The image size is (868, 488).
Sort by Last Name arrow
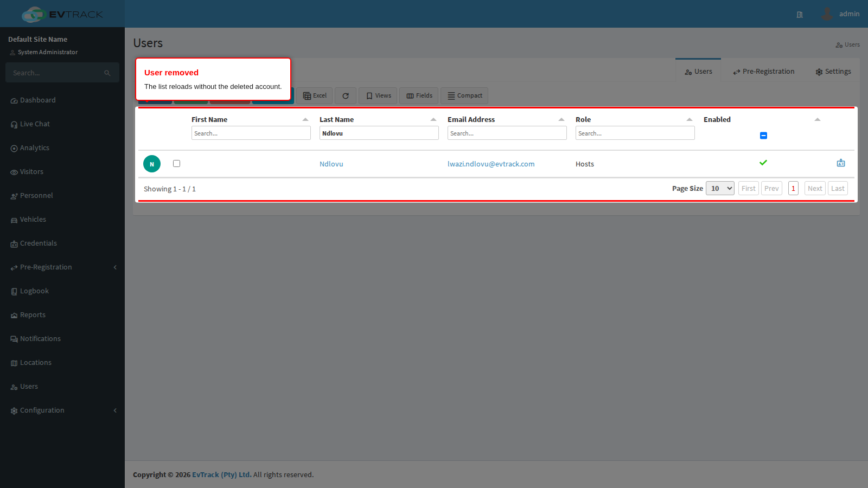tap(433, 119)
